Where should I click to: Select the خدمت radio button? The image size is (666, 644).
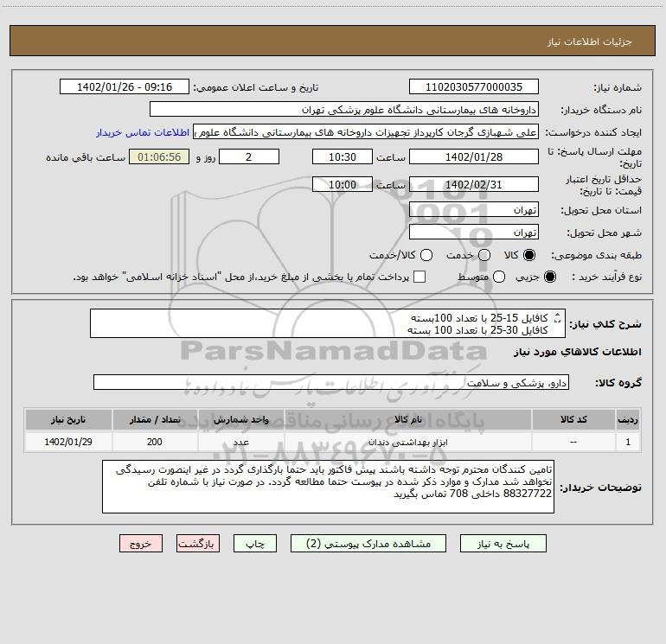(x=484, y=255)
